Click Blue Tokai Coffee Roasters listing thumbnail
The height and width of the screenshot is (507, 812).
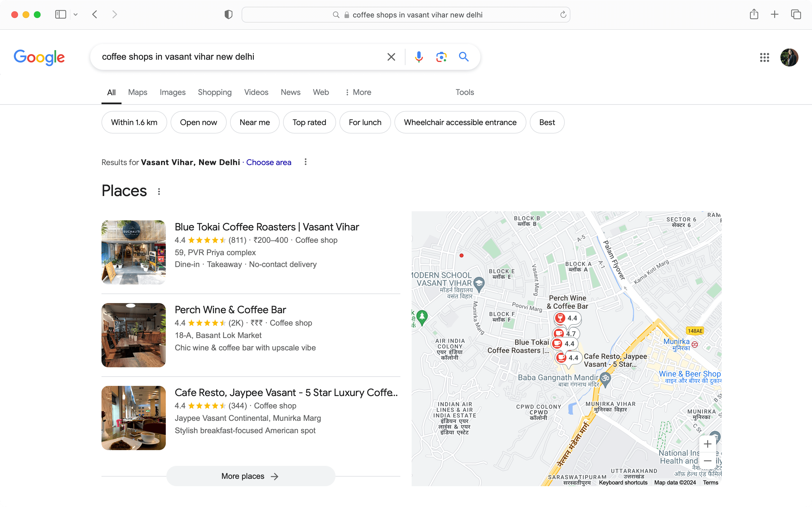coord(133,252)
